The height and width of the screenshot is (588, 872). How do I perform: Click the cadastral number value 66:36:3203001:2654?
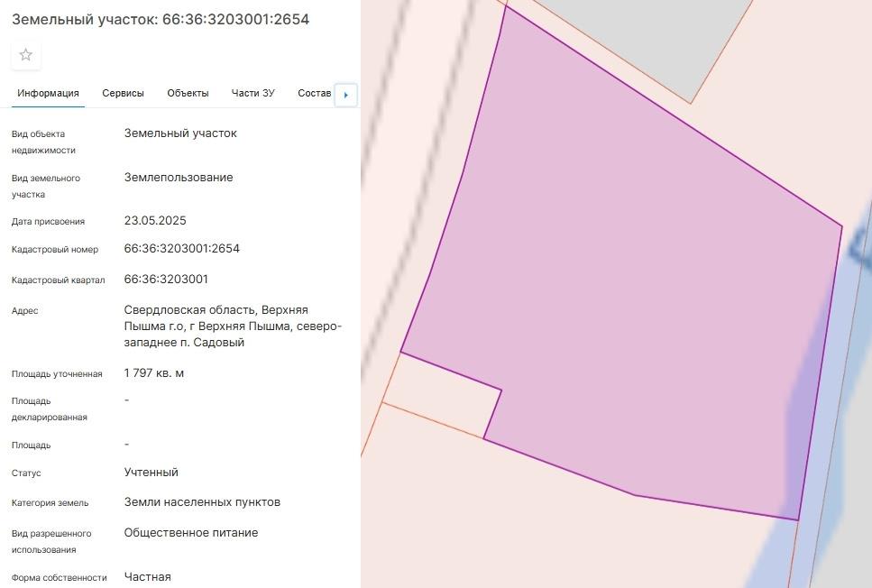pos(181,249)
